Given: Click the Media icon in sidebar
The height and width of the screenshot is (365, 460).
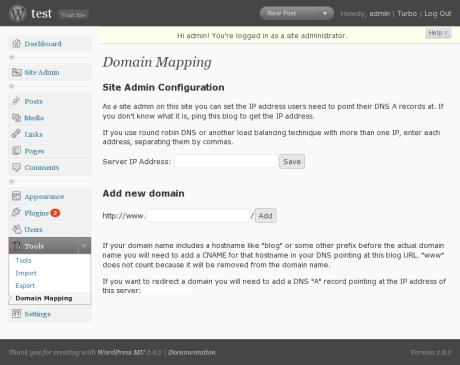Looking at the screenshot, I should point(16,117).
